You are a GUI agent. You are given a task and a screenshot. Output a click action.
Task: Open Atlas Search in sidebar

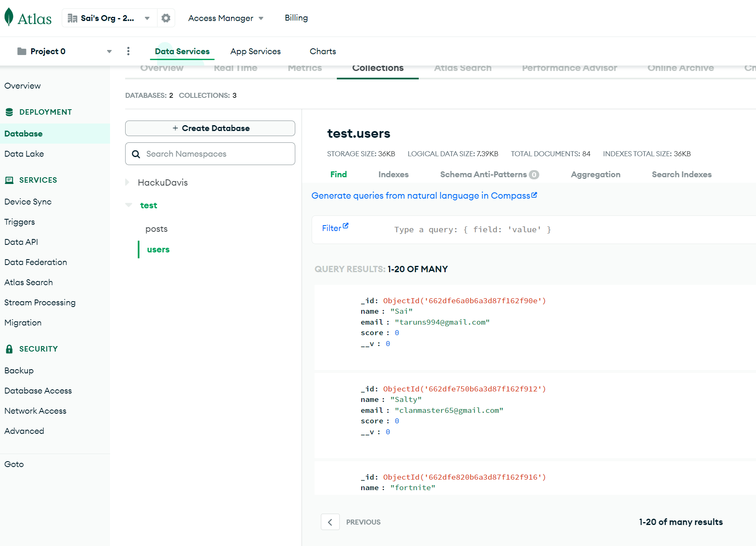(29, 282)
